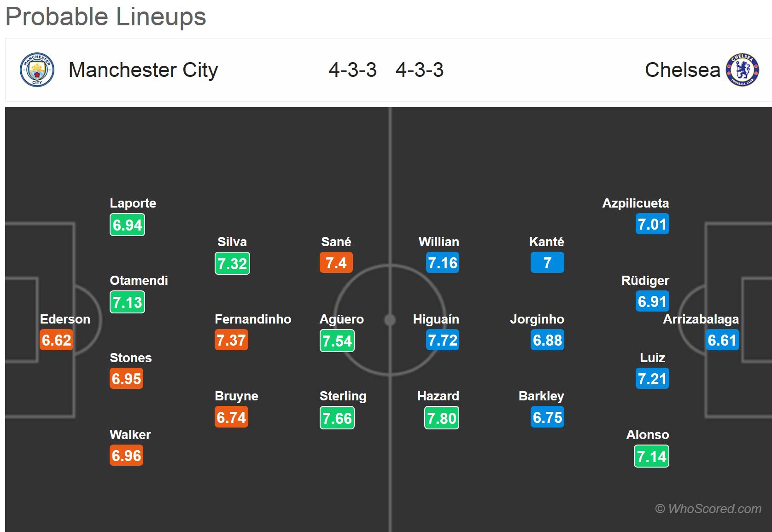Click Sané's 7.4 rating badge
Viewport: 772px width, 532px height.
[x=336, y=263]
